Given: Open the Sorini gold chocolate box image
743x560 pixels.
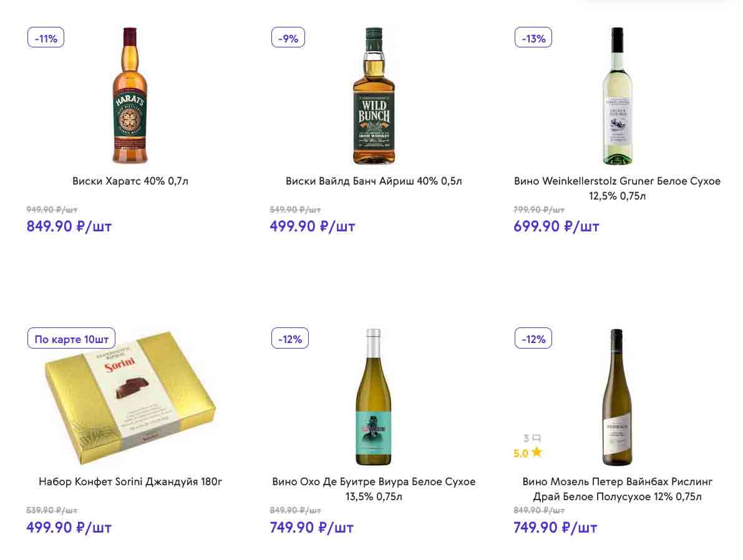Looking at the screenshot, I should (130, 399).
